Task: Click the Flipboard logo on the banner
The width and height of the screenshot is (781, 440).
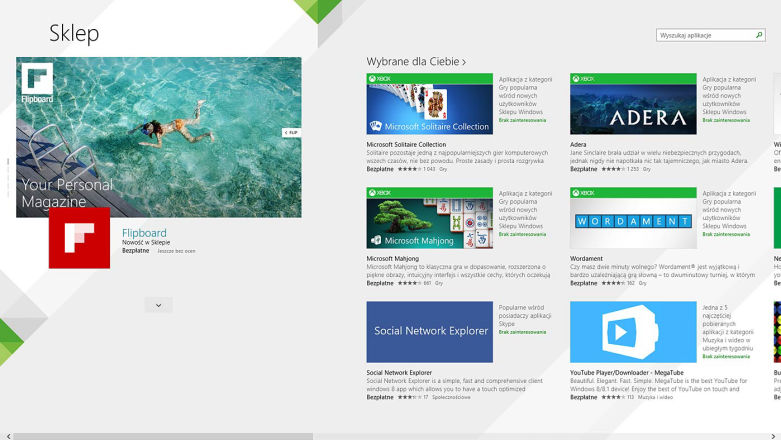Action: coord(37,83)
